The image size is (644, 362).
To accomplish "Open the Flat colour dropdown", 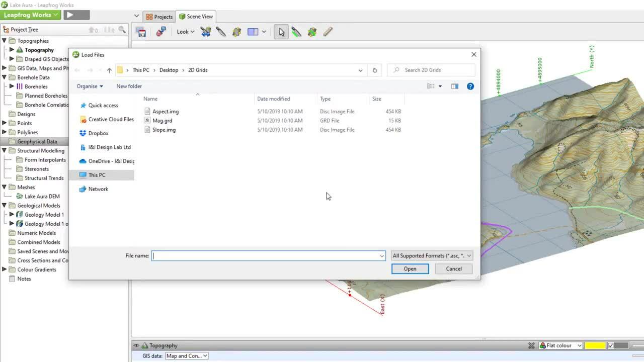I will click(x=560, y=345).
